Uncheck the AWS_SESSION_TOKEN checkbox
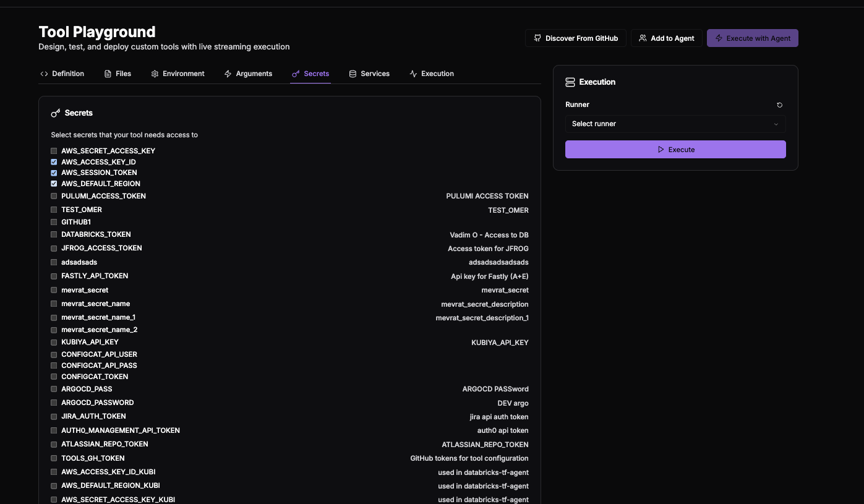The image size is (864, 504). coord(54,173)
